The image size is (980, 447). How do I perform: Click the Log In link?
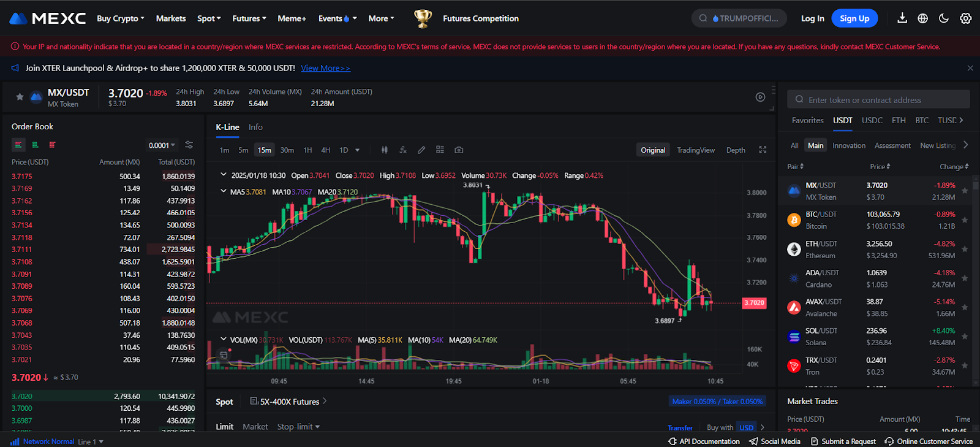(813, 18)
